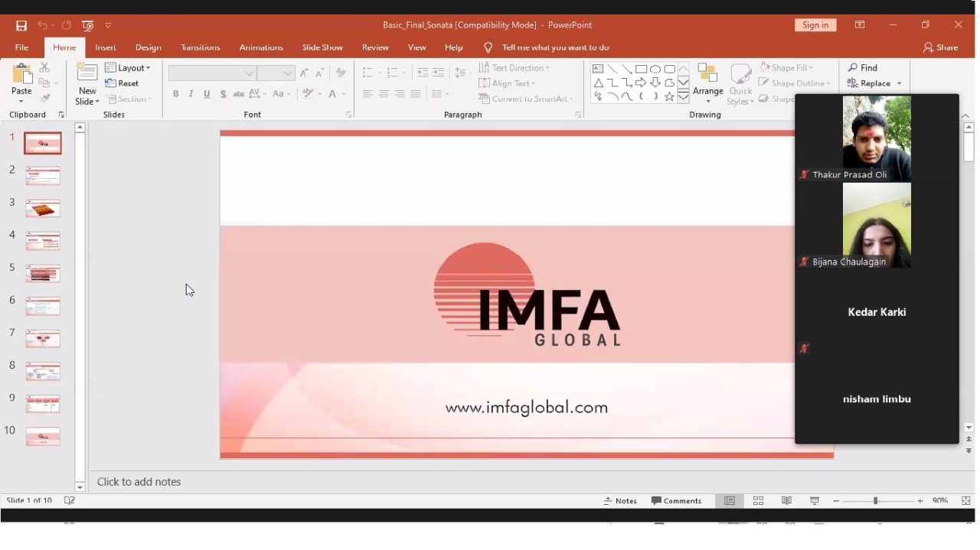Toggle Normal view in status bar
This screenshot has width=980, height=550.
730,501
